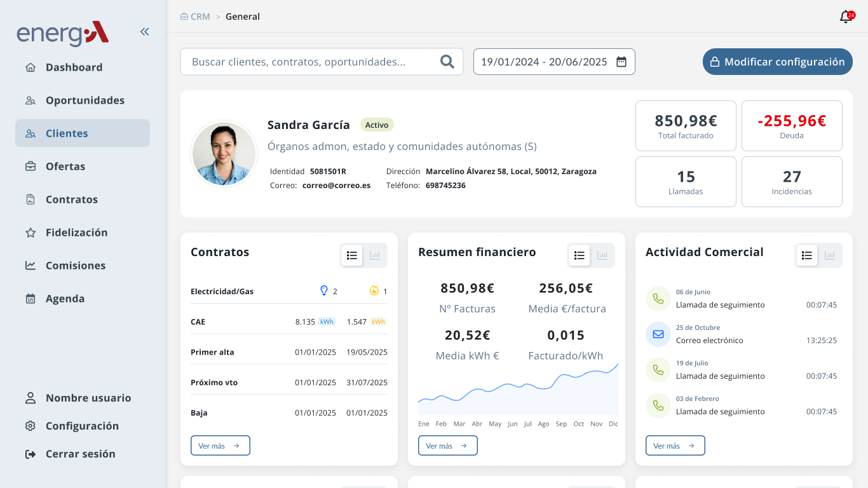Viewport: 868px width, 488px height.
Task: Switch Contratos card to chart view
Action: [375, 255]
